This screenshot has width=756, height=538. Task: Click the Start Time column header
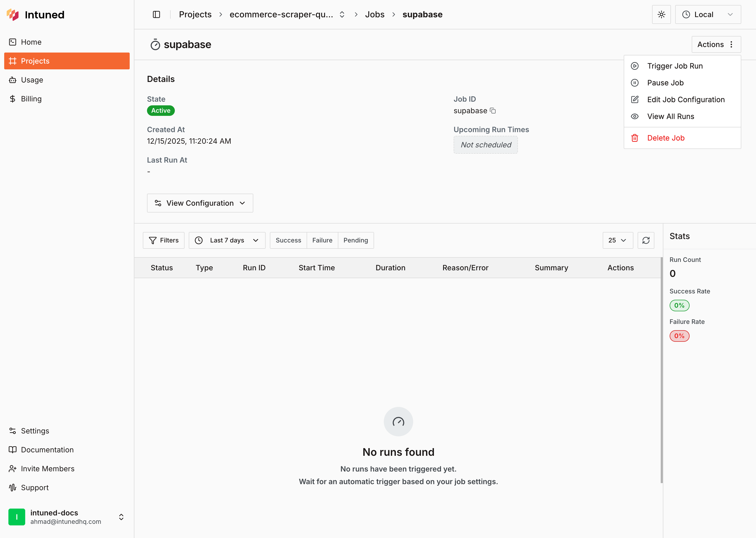[x=316, y=268]
